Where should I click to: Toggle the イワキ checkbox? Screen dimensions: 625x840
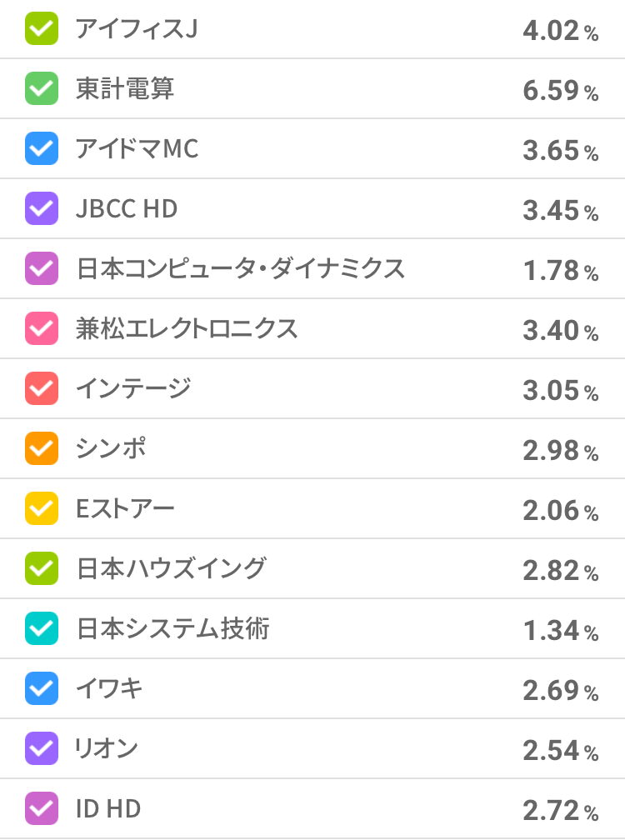pyautogui.click(x=42, y=689)
